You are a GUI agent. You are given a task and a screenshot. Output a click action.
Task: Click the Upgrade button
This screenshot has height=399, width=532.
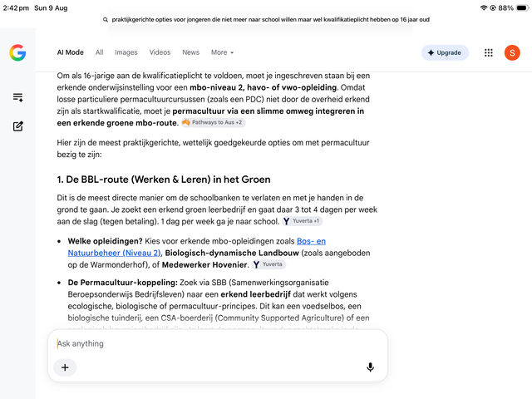tap(445, 52)
